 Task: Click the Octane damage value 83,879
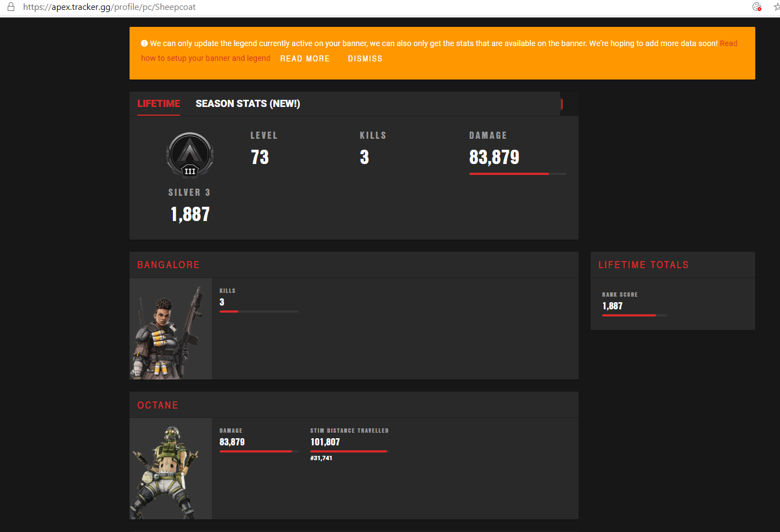232,442
